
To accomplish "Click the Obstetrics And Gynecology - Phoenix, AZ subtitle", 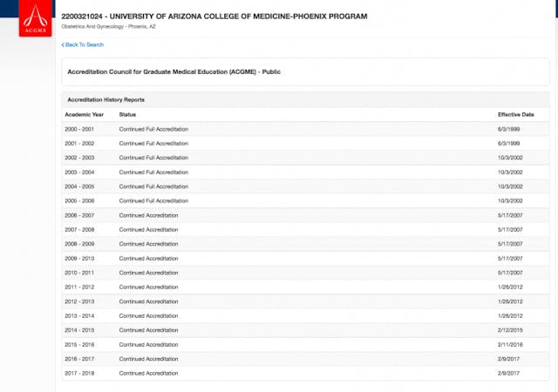I will point(107,28).
